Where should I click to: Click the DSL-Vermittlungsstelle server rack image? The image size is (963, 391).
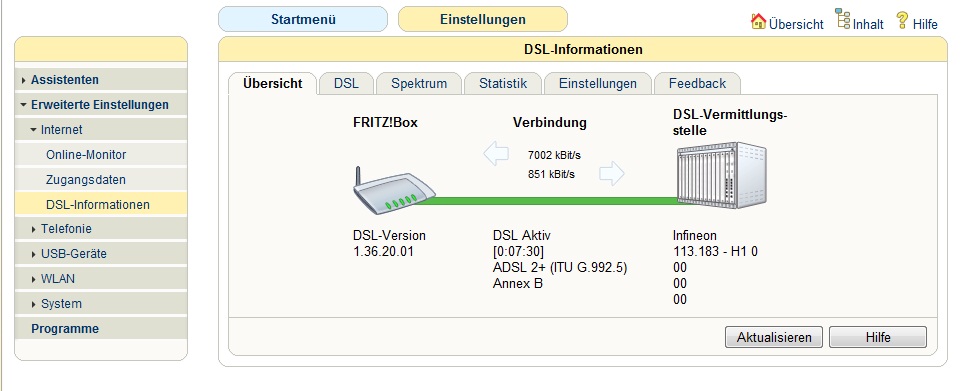[x=722, y=175]
